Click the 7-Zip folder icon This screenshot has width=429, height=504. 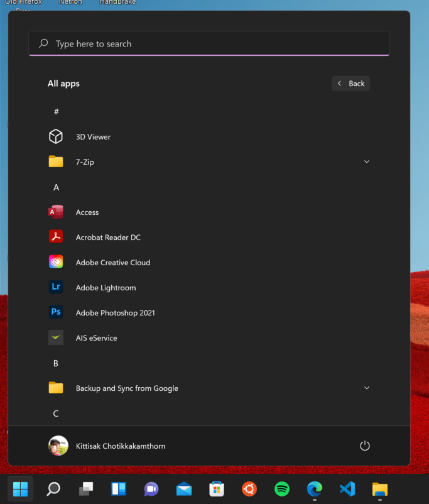point(56,162)
